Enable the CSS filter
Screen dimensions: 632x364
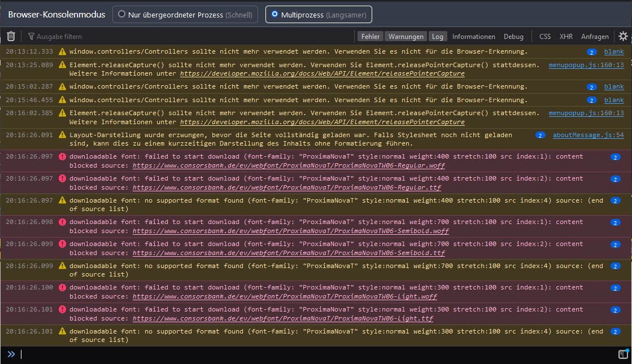[x=544, y=37]
